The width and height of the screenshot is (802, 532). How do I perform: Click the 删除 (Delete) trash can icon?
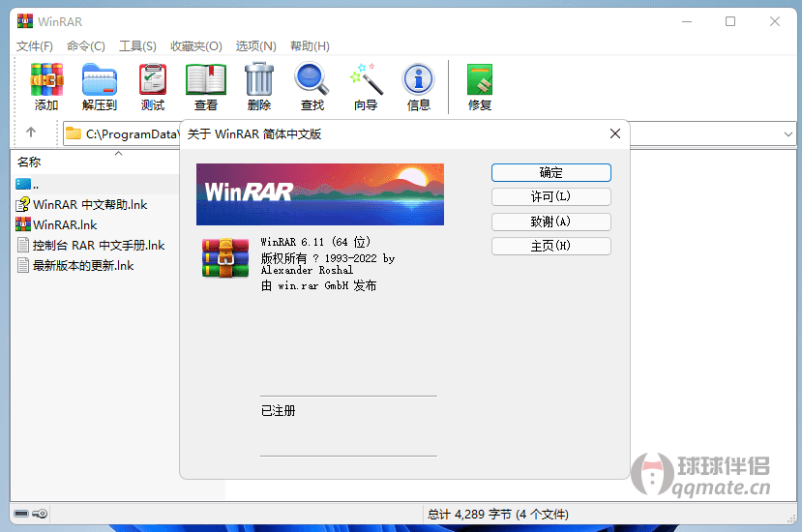pyautogui.click(x=259, y=85)
